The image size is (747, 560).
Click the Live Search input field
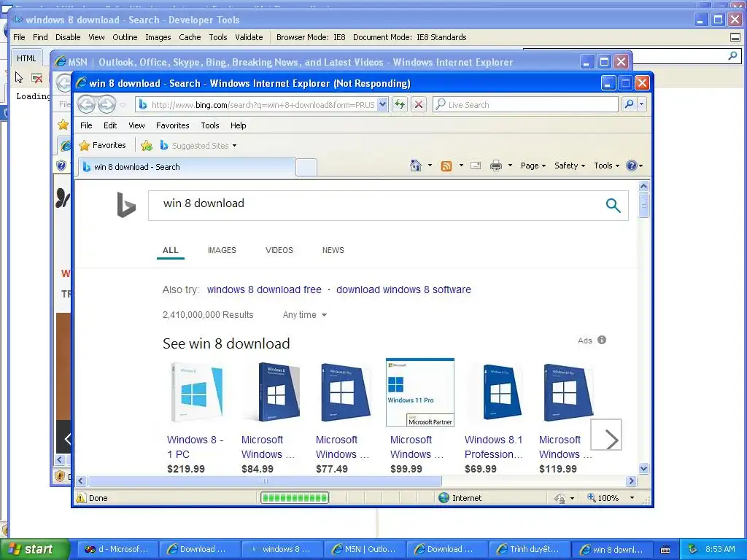(x=525, y=104)
